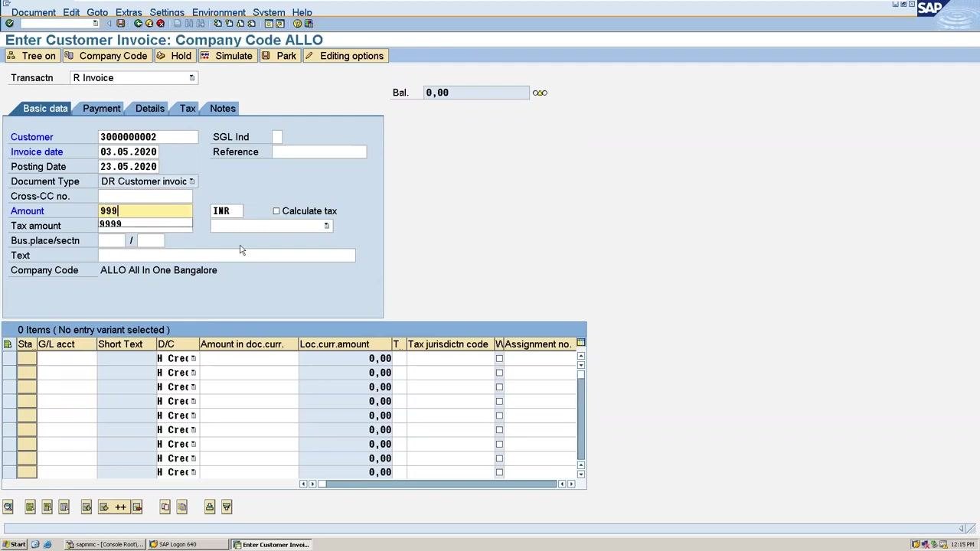Click the Save diskette icon in toolbar
The height and width of the screenshot is (551, 980).
pos(121,24)
